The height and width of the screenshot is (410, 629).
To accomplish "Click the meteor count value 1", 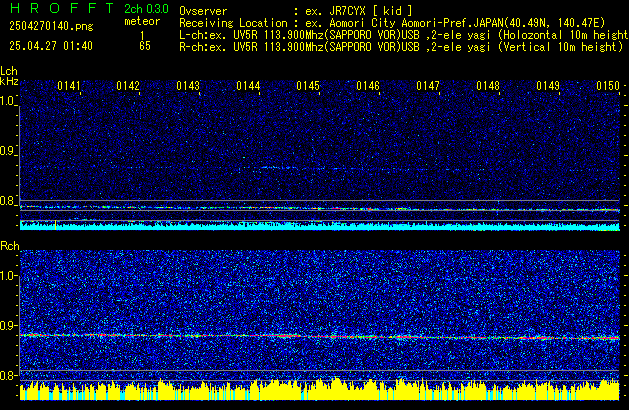I will 142,35.
